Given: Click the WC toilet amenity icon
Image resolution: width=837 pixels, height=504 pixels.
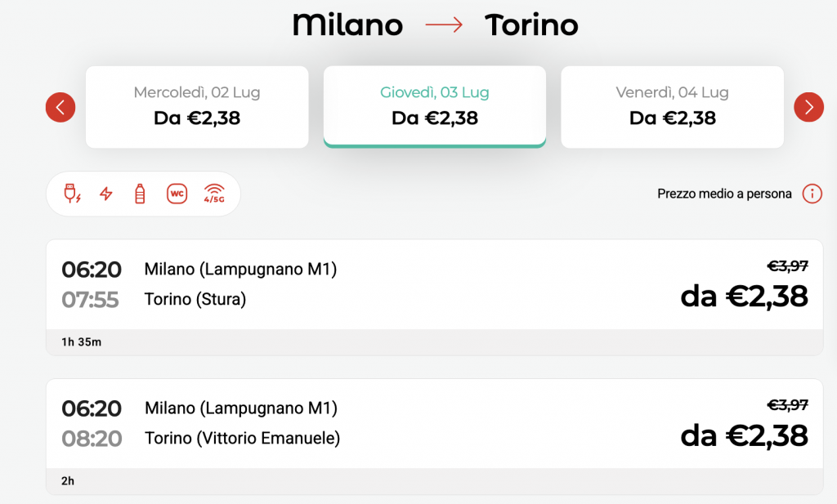Looking at the screenshot, I should tap(177, 194).
